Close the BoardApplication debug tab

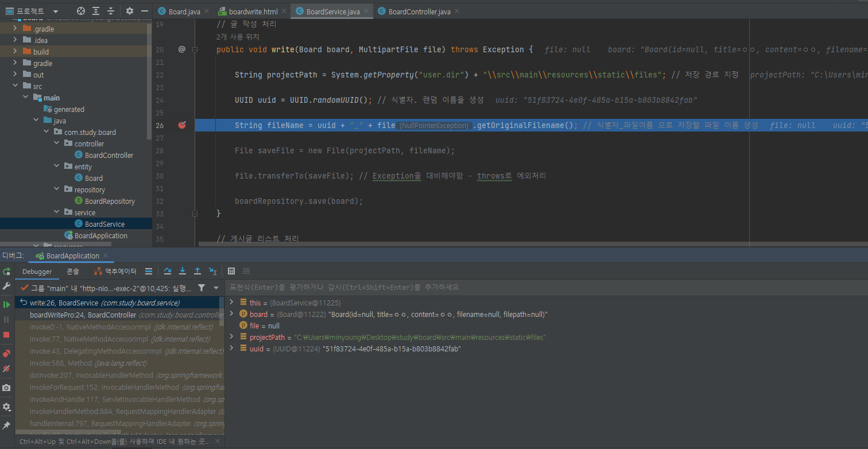pos(106,256)
